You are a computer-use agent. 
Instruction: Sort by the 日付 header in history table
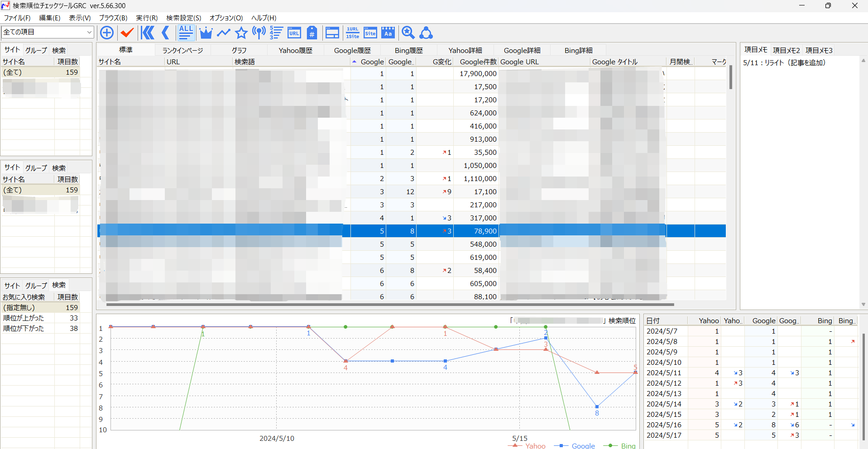point(666,320)
